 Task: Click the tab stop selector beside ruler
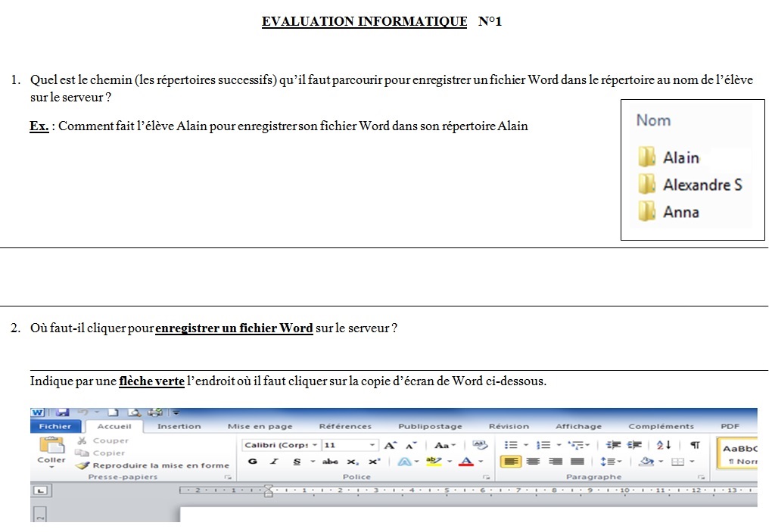click(41, 490)
